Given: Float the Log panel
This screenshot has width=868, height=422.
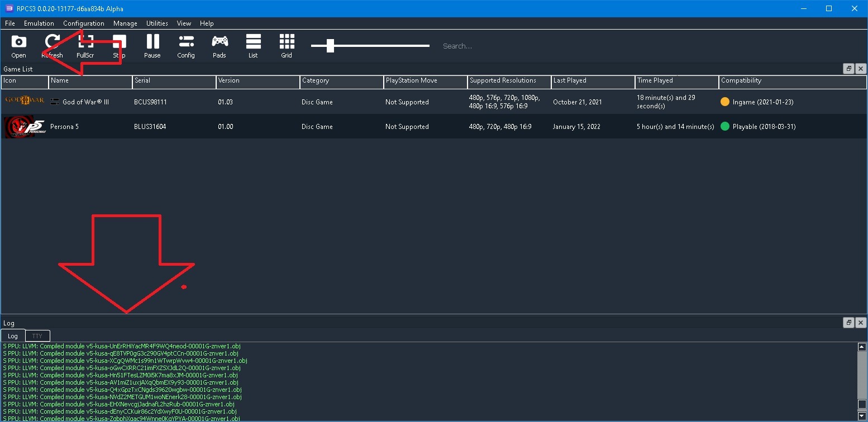Looking at the screenshot, I should click(x=848, y=323).
